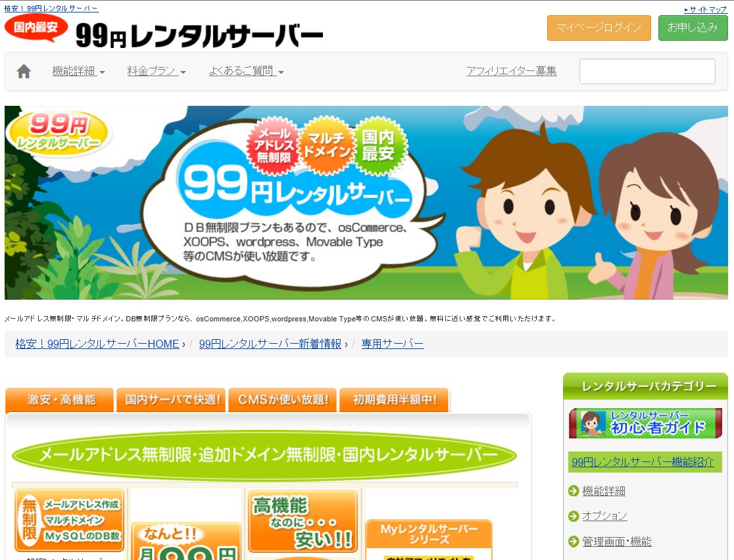
Task: Select the CMSが使い放題 tab
Action: 282,400
